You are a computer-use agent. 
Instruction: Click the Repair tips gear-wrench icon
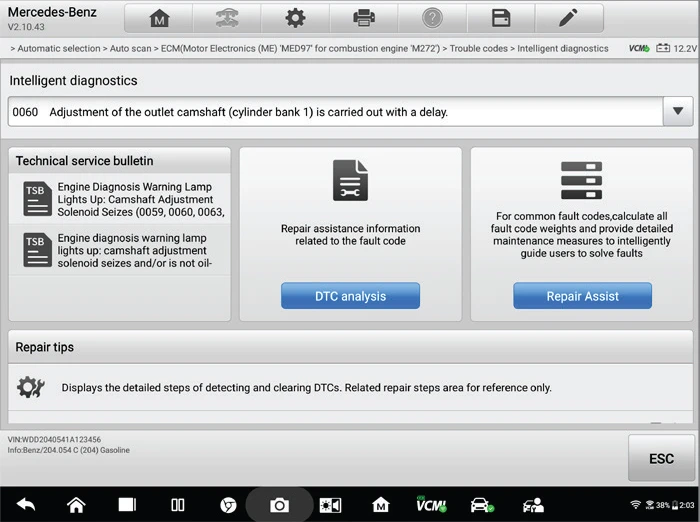pyautogui.click(x=30, y=387)
